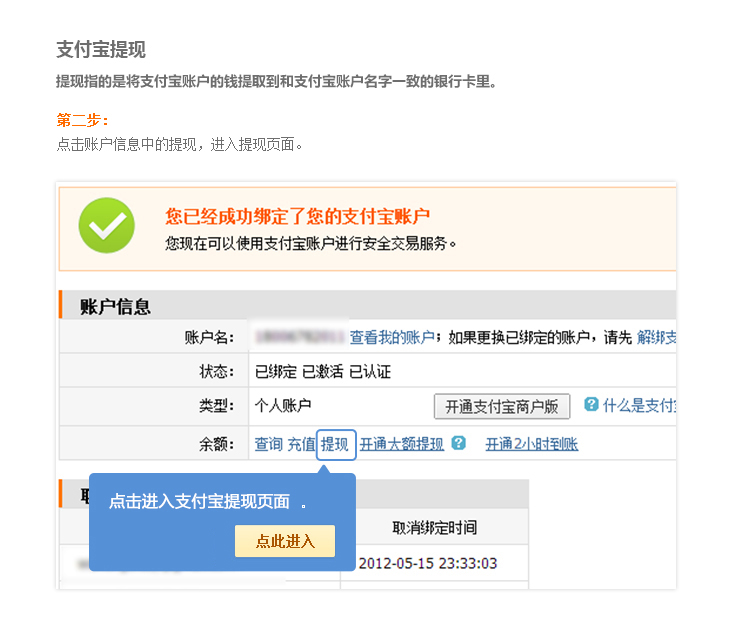Click the 查询 balance link
Viewport: 730px width, 620px height.
coord(268,444)
